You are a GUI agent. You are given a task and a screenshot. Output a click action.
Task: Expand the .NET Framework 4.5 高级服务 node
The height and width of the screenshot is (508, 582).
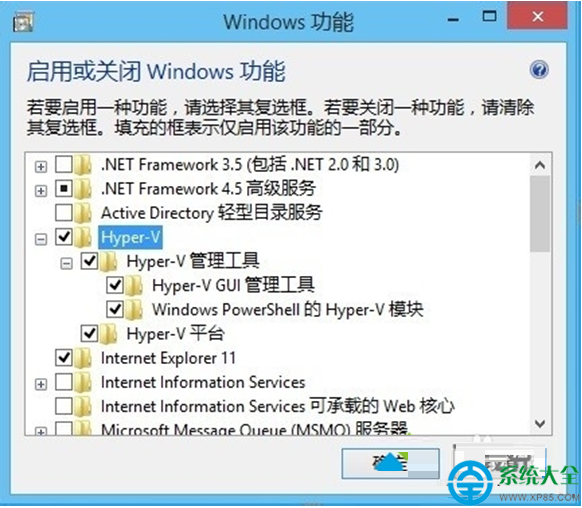[41, 191]
